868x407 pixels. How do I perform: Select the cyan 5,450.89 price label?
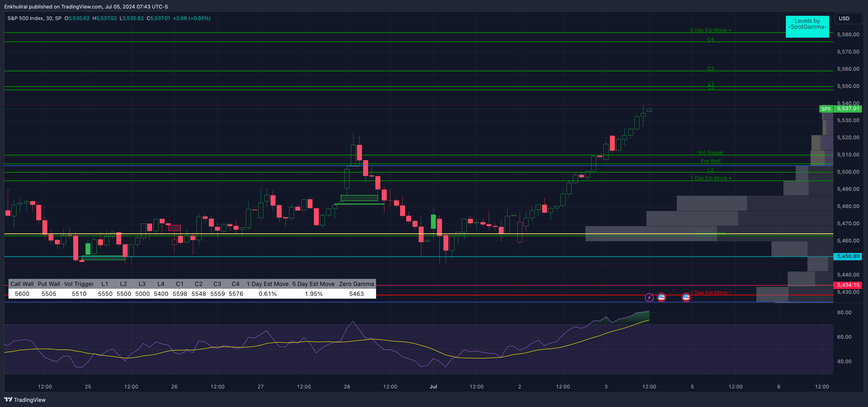[848, 256]
